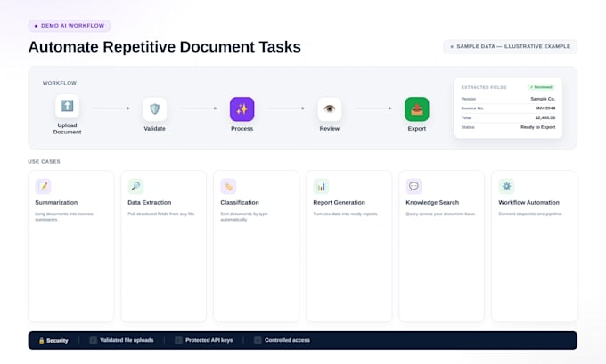Viewport: 606px width, 364px height.
Task: Click the Process step label
Action: pos(242,129)
